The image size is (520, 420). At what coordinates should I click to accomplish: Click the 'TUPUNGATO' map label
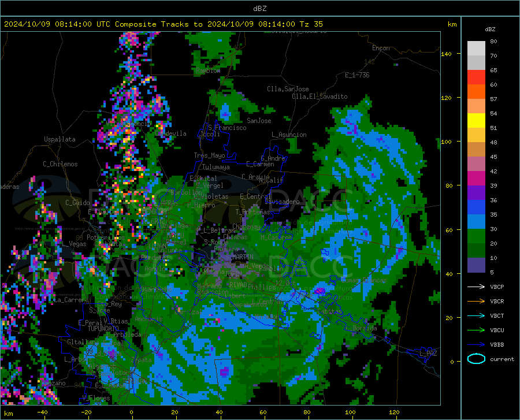click(x=103, y=329)
